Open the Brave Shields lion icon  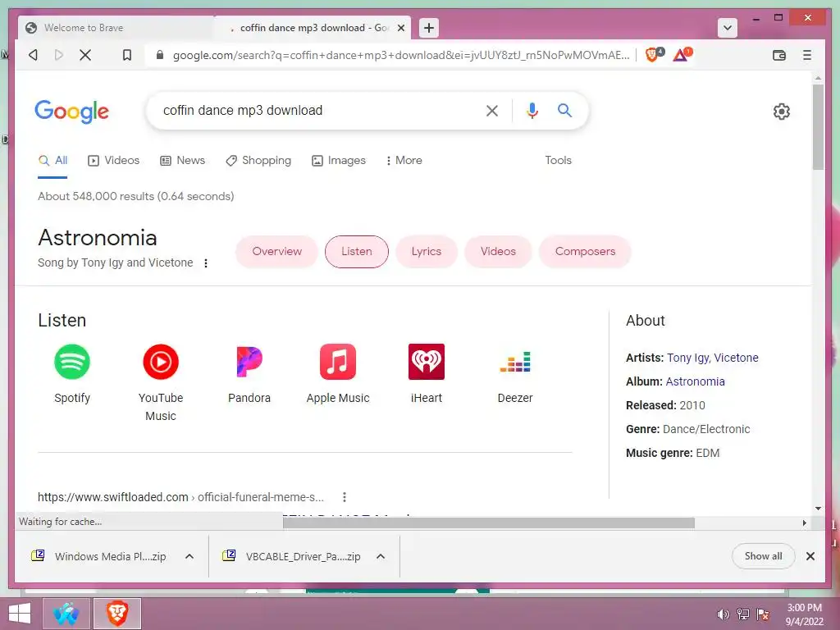[652, 55]
